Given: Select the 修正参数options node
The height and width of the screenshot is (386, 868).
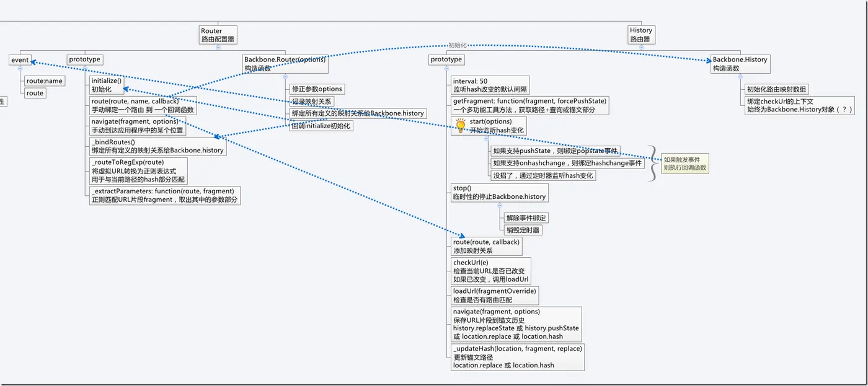Looking at the screenshot, I should tap(317, 89).
